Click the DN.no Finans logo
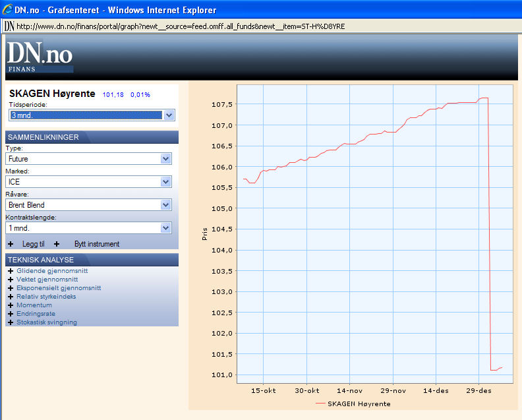522x420 pixels. point(40,57)
